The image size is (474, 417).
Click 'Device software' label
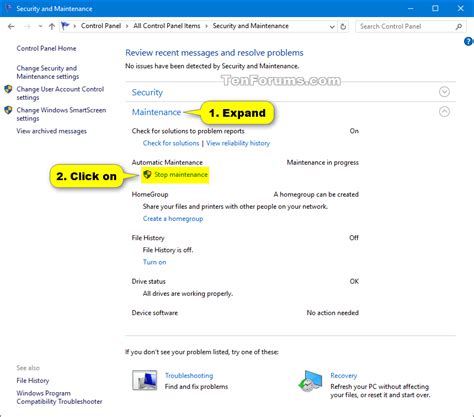(155, 313)
